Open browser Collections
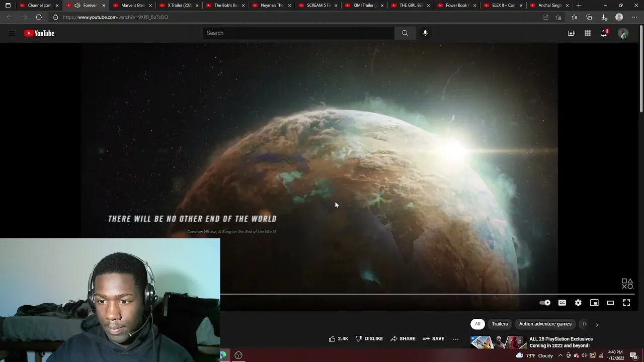The image size is (644, 362). [589, 17]
